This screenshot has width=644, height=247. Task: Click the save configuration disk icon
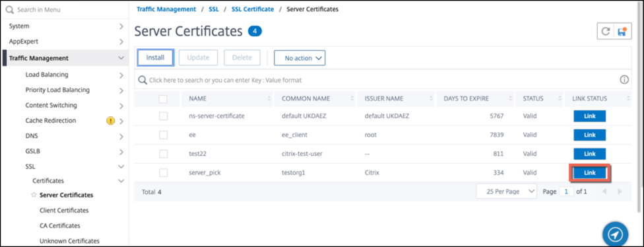click(622, 31)
